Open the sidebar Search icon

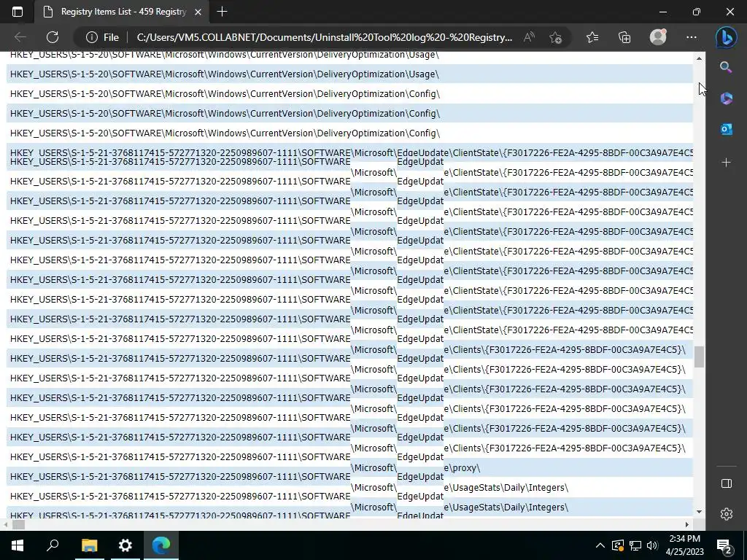726,67
